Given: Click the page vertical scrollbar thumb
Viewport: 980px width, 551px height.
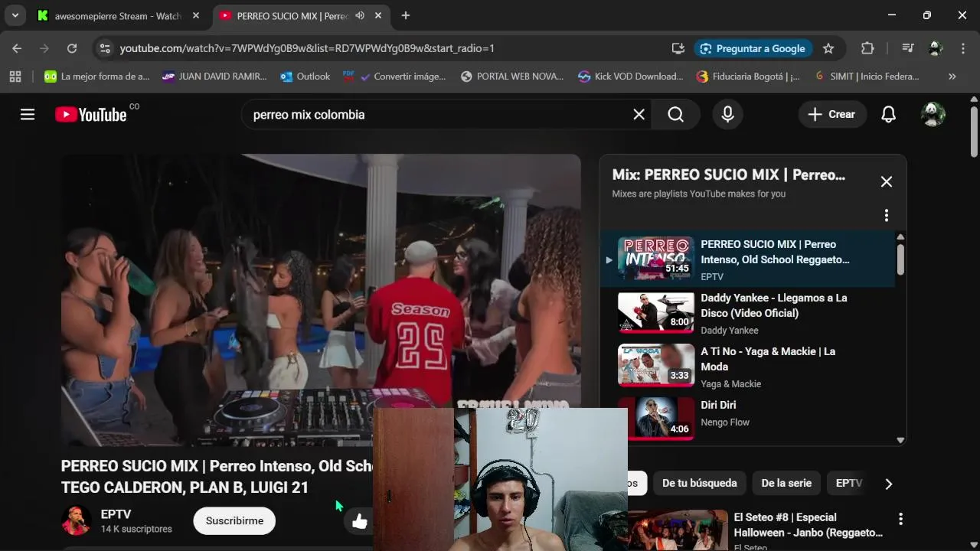Looking at the screenshot, I should click(x=974, y=132).
